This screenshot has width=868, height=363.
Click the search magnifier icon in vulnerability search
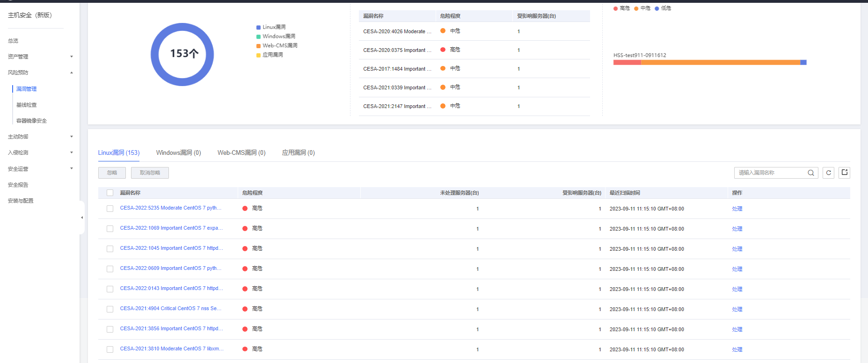coord(810,173)
